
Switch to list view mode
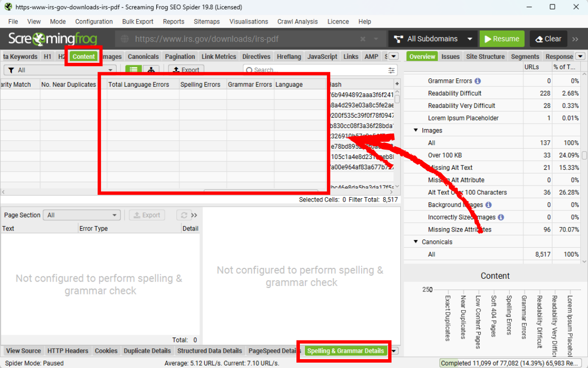pyautogui.click(x=133, y=70)
